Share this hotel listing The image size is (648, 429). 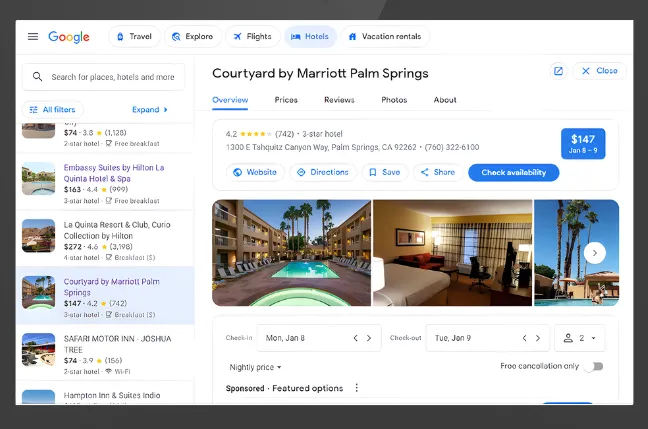click(x=437, y=172)
